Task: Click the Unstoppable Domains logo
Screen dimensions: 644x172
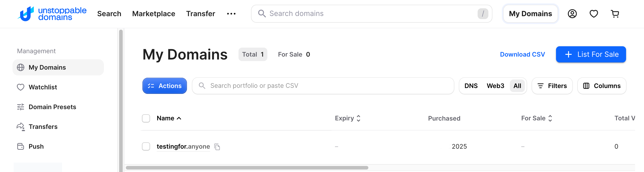Action: (x=52, y=13)
